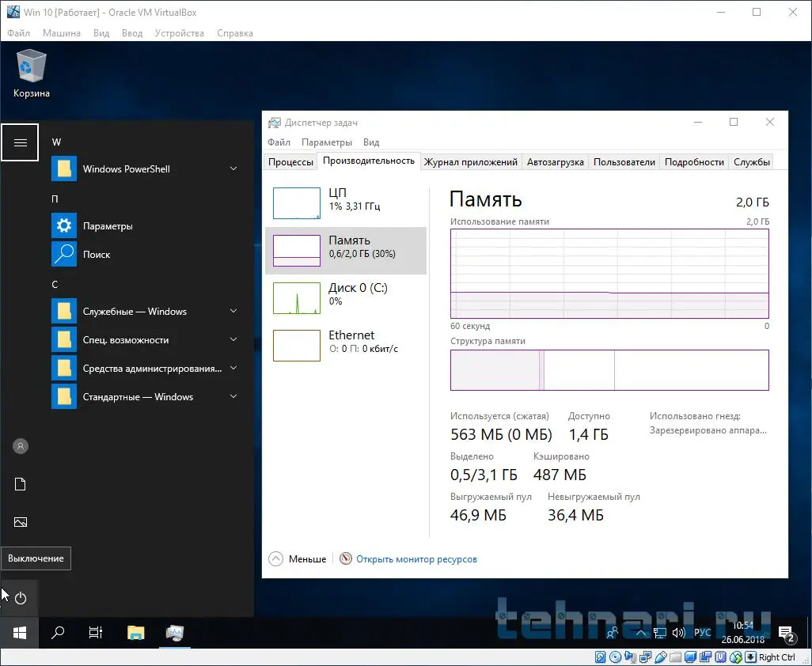Screen dimensions: 812x666
Task: Open VirtualBox Ввод menu
Action: point(132,33)
